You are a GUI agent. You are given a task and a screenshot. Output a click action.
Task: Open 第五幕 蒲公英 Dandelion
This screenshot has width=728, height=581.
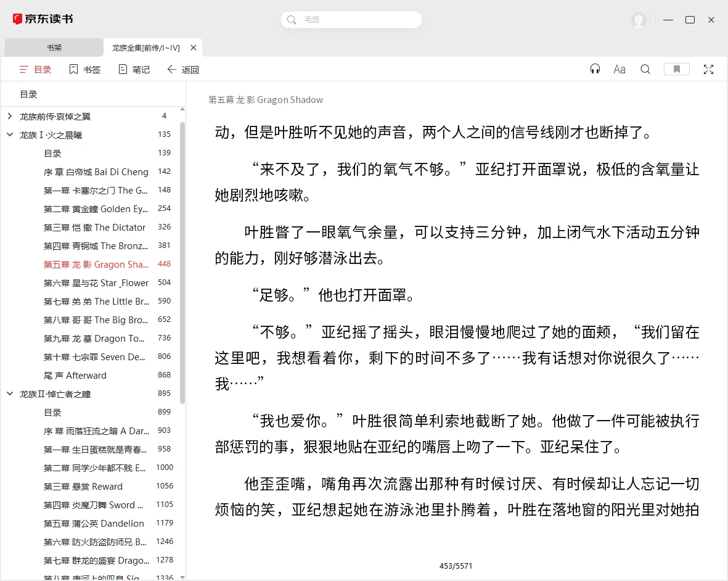coord(94,524)
